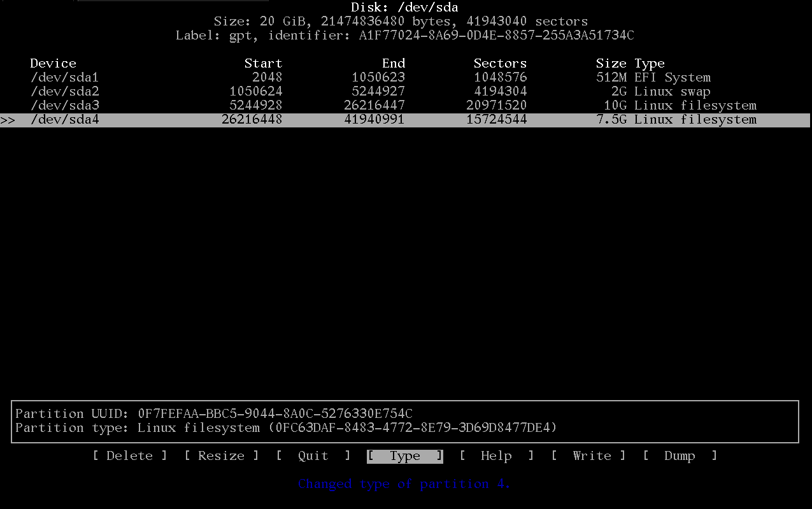The height and width of the screenshot is (509, 812).
Task: Click the End column header
Action: point(393,63)
